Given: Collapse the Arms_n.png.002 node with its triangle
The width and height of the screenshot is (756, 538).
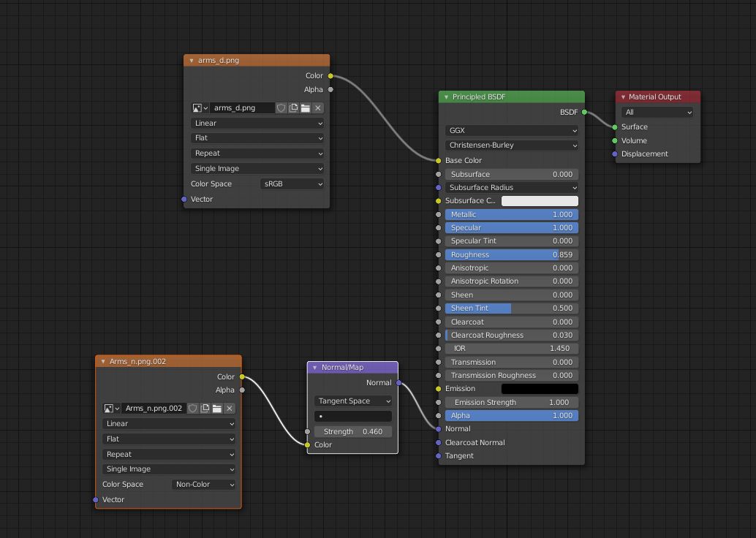Looking at the screenshot, I should [x=102, y=362].
